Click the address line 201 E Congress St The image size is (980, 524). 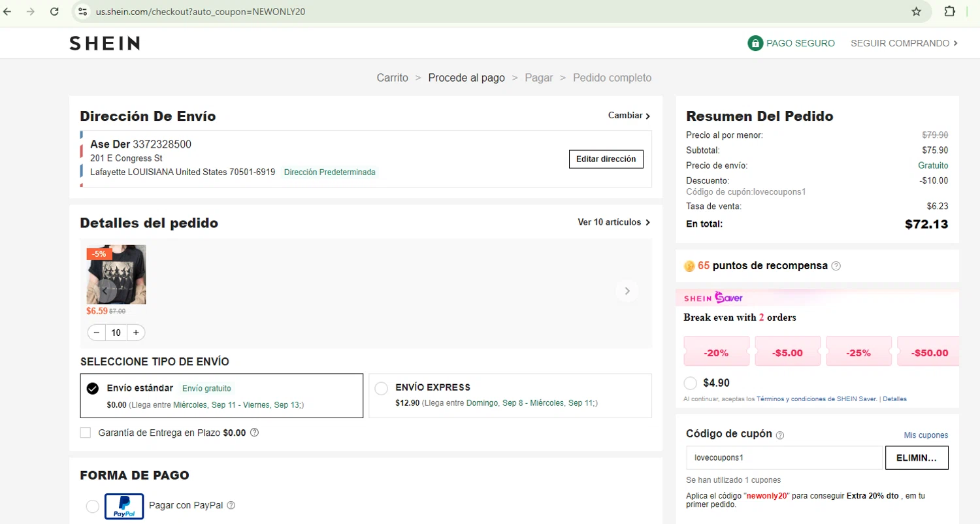tap(126, 158)
